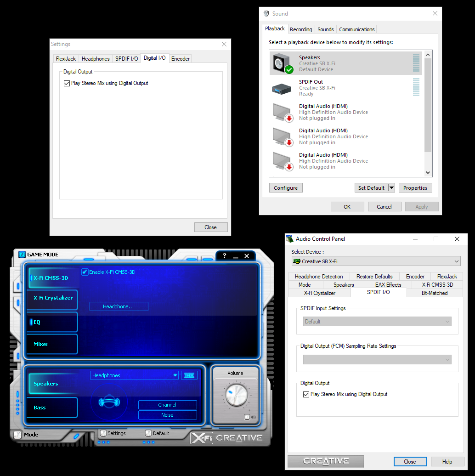Open the Set Default dropdown arrow
Viewport: 475px width, 476px height.
pyautogui.click(x=391, y=188)
